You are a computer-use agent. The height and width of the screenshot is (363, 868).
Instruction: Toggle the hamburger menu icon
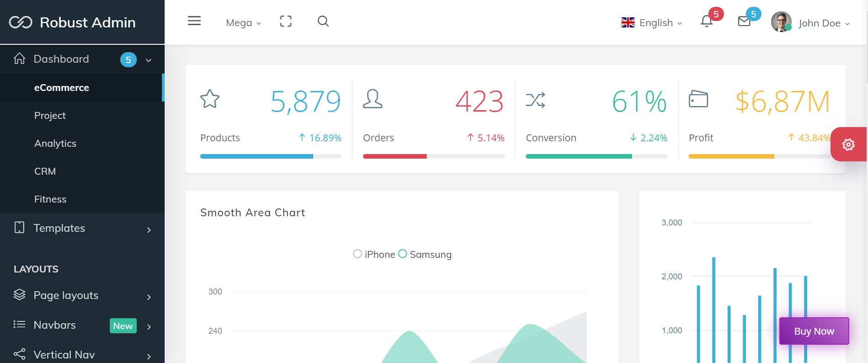194,21
